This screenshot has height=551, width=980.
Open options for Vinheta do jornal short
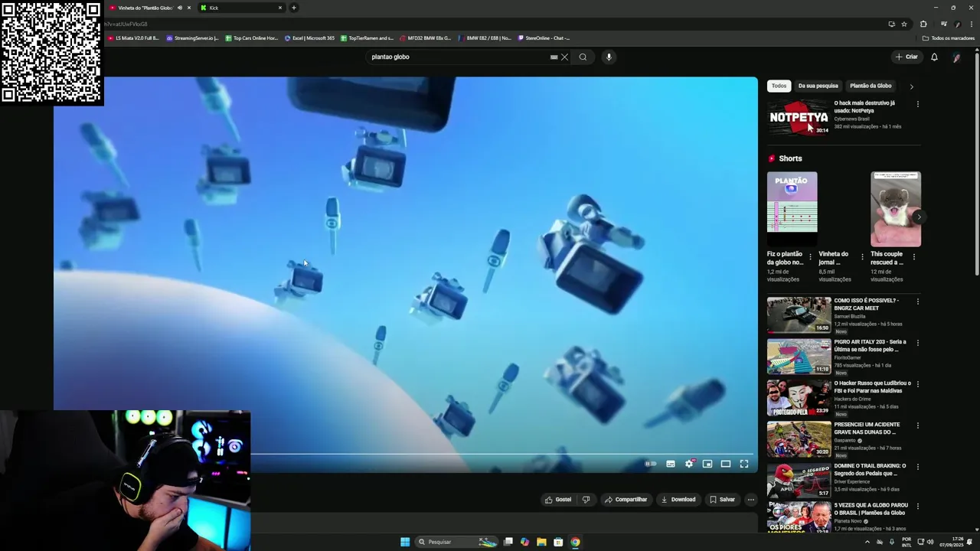(862, 257)
